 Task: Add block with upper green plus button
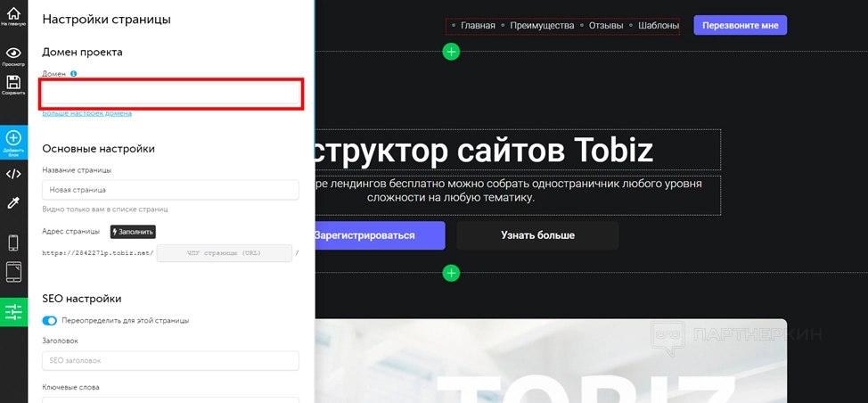pos(451,52)
